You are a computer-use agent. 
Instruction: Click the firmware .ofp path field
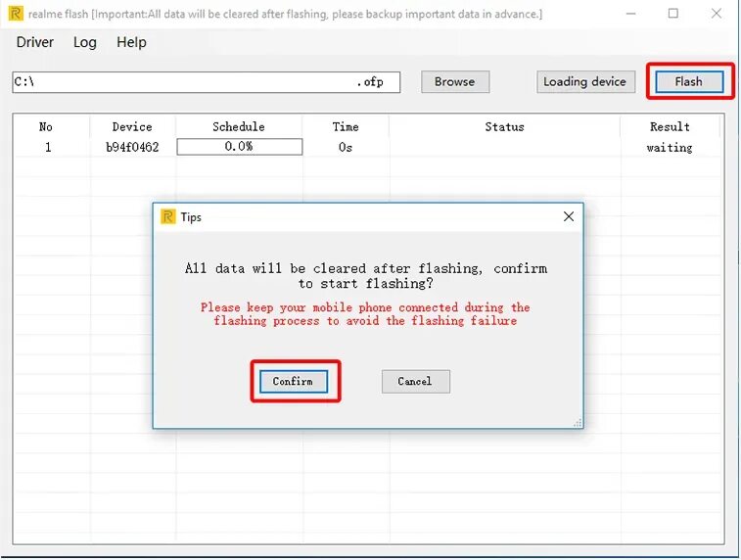(x=206, y=82)
